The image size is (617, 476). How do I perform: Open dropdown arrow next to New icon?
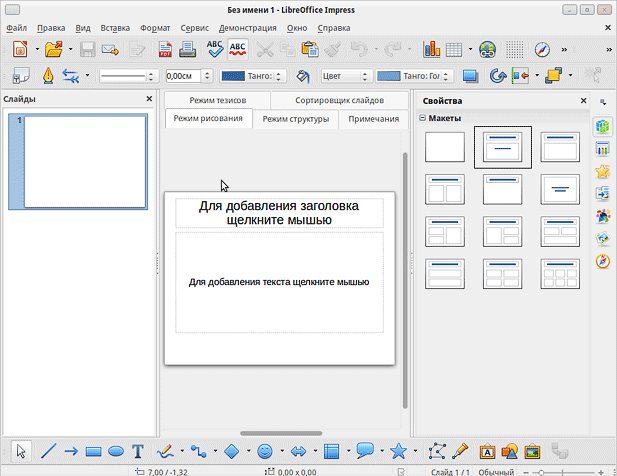tap(37, 50)
